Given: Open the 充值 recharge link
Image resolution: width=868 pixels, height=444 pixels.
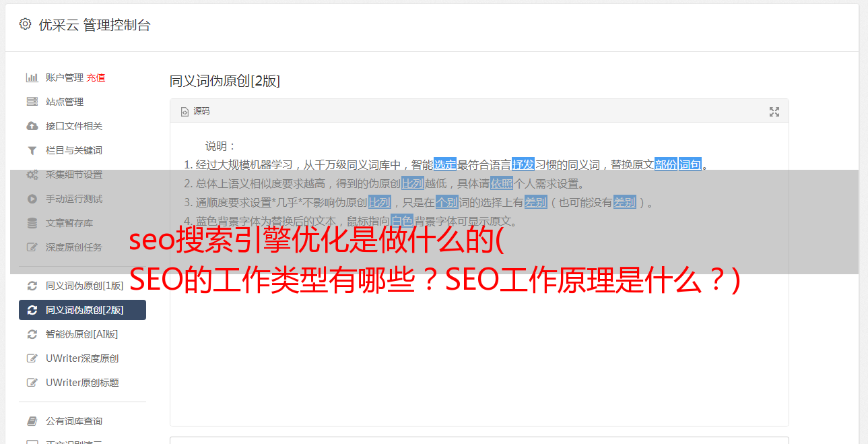Looking at the screenshot, I should (x=96, y=77).
